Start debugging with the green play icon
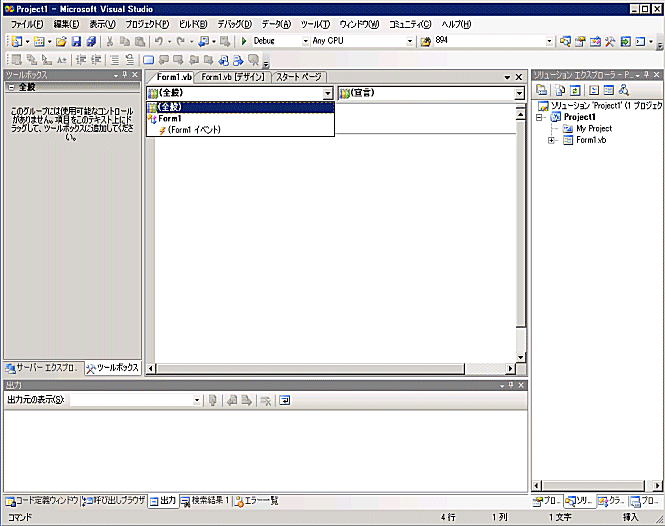Viewport: 665px width, 526px height. click(244, 41)
